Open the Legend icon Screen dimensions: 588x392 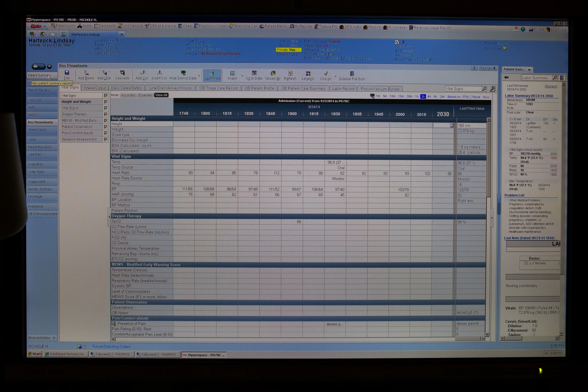coord(308,74)
